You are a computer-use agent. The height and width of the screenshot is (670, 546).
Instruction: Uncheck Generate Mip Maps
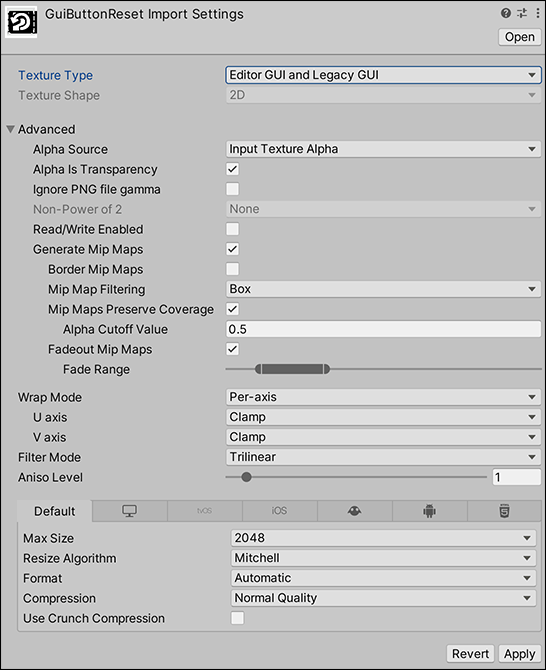[x=233, y=249]
